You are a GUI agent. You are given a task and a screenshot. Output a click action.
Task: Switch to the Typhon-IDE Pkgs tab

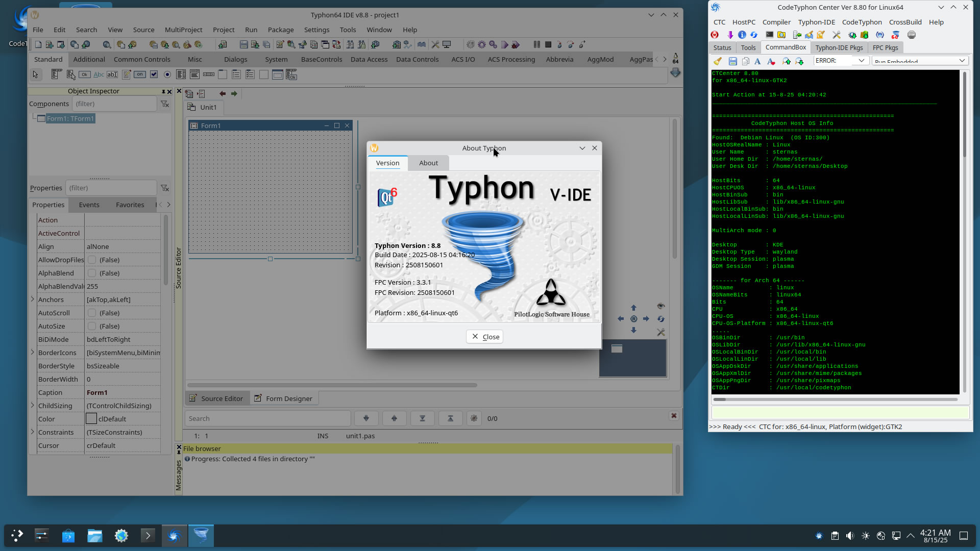pyautogui.click(x=839, y=47)
